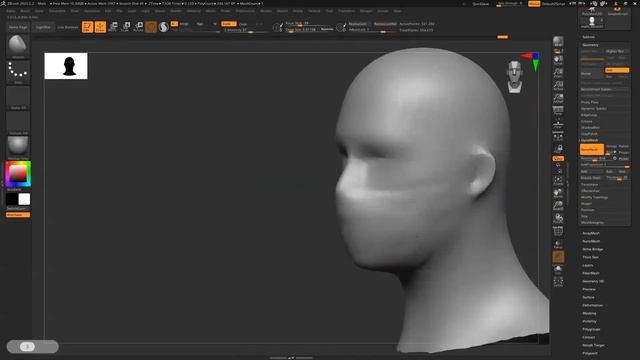Expand the ArrayMesh section
Image resolution: width=640 pixels, height=360 pixels.
(591, 233)
